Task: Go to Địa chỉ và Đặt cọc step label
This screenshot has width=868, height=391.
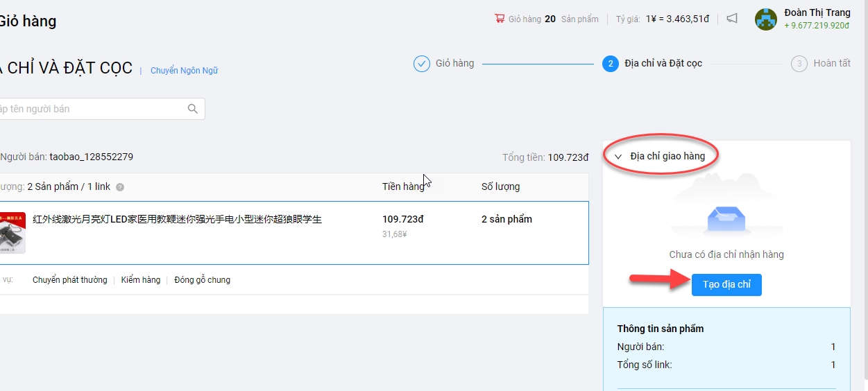Action: 663,64
